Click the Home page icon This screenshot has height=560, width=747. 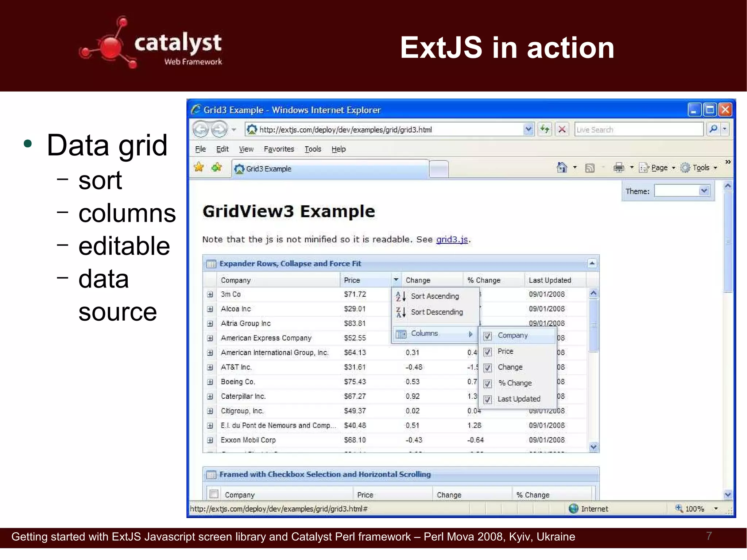coord(562,167)
